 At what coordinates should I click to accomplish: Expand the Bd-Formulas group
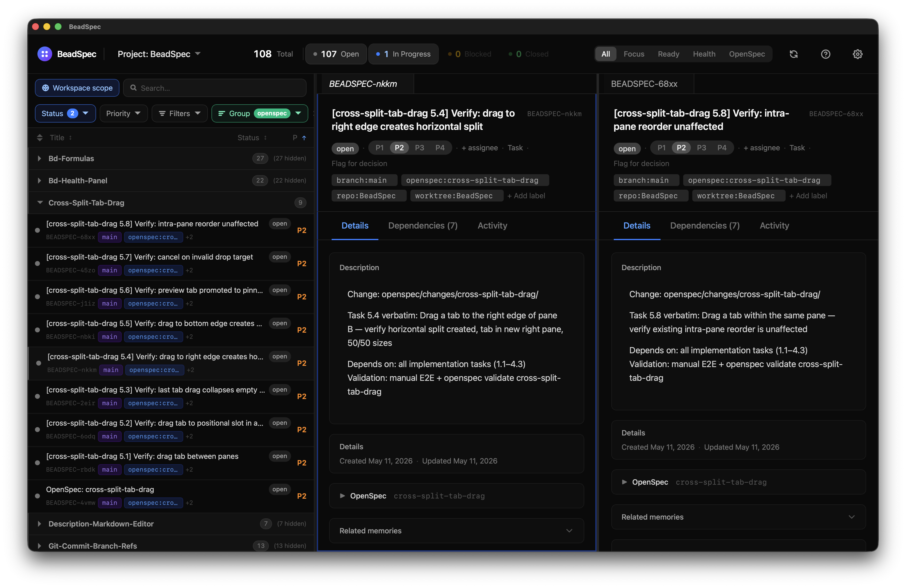click(x=39, y=159)
